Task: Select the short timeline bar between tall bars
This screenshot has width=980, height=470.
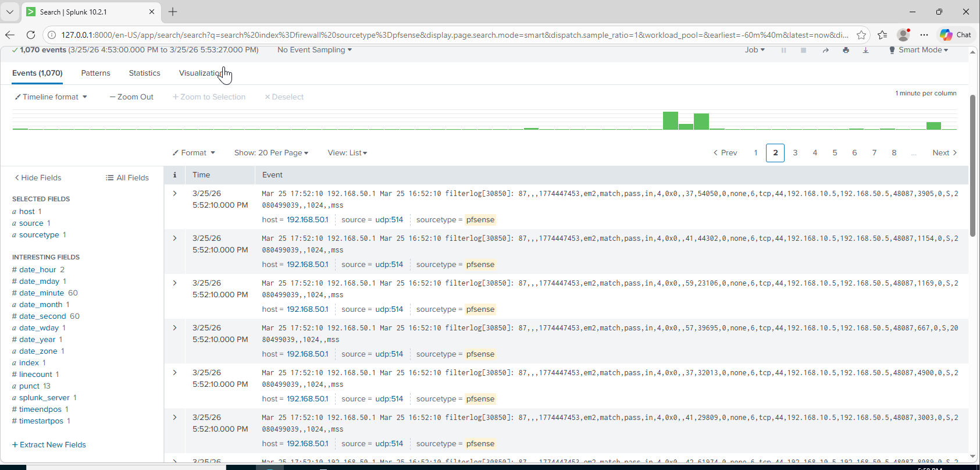Action: click(686, 126)
